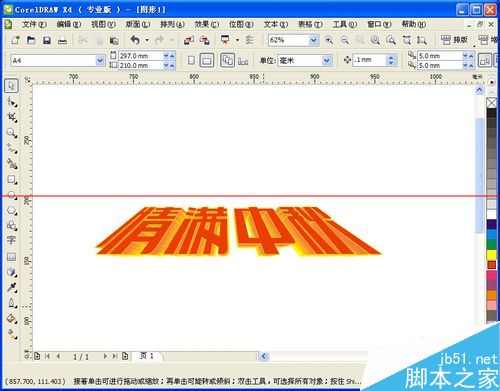Pick the green color swatch
500x391 pixels.
coord(491,245)
